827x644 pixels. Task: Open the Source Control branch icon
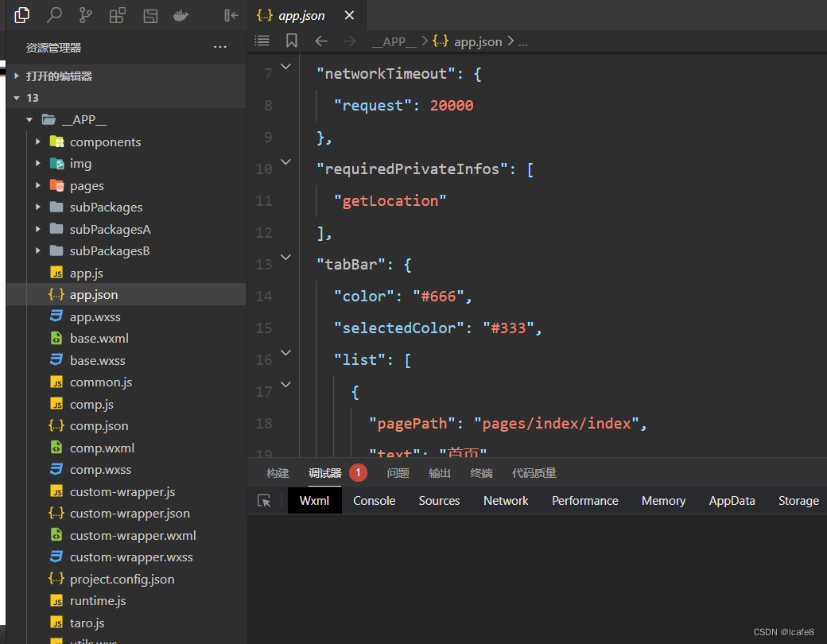click(x=85, y=15)
